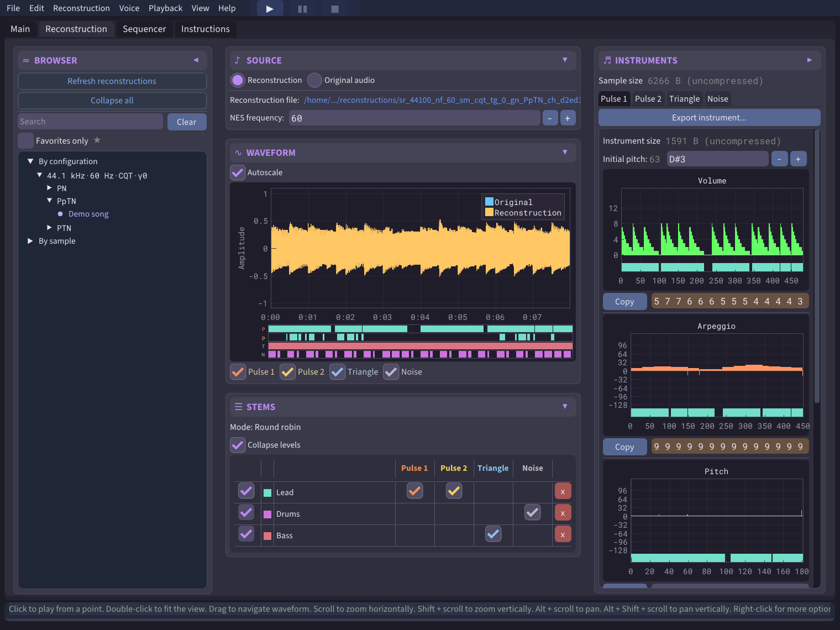Remove the Drums stem row
Image resolution: width=840 pixels, height=630 pixels.
(x=563, y=513)
